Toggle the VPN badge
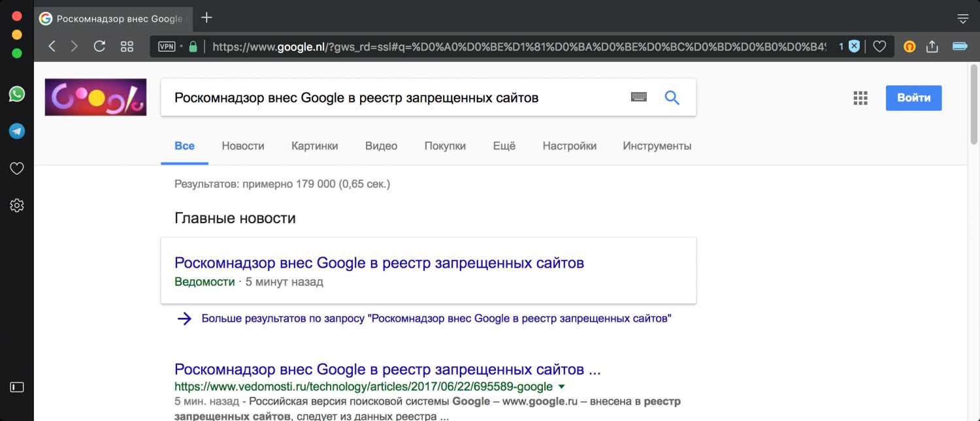980x421 pixels. (x=167, y=46)
